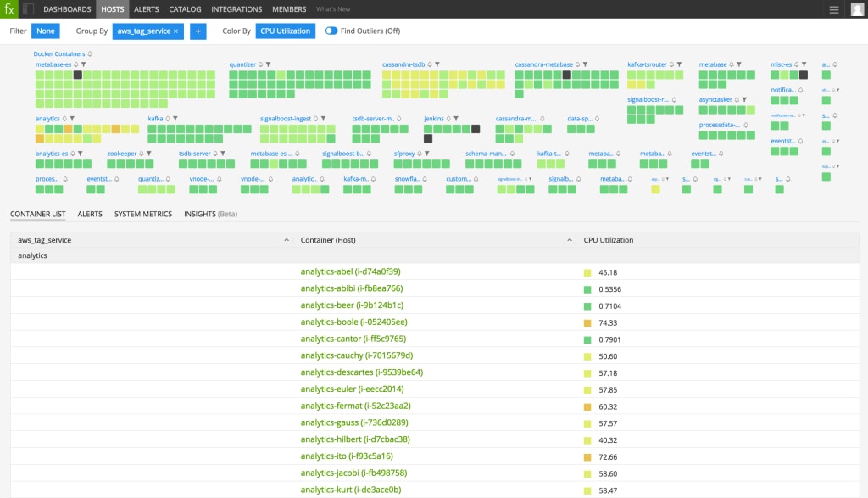The image size is (868, 498).
Task: Click the analytics group row
Action: 435,255
